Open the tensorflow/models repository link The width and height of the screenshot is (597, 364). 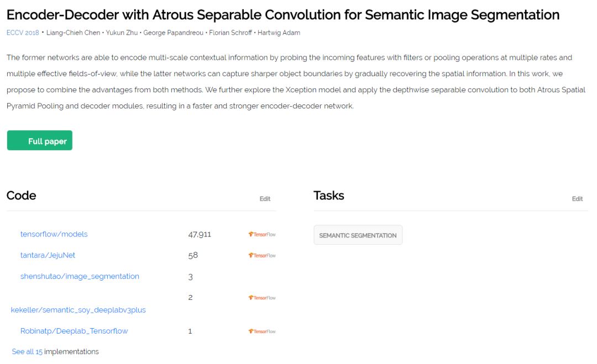click(x=54, y=234)
